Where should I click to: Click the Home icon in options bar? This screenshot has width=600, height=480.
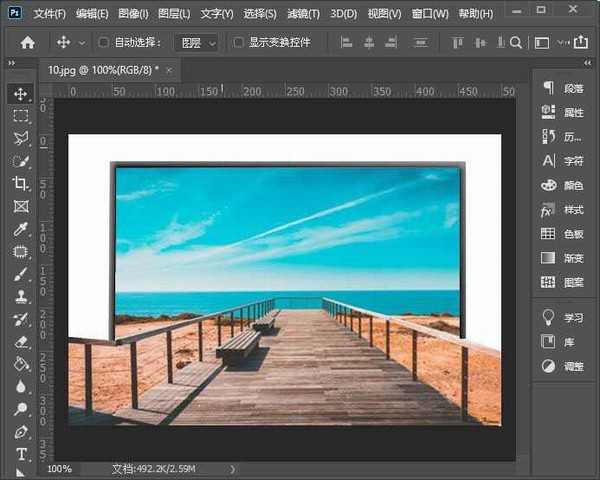tap(27, 43)
